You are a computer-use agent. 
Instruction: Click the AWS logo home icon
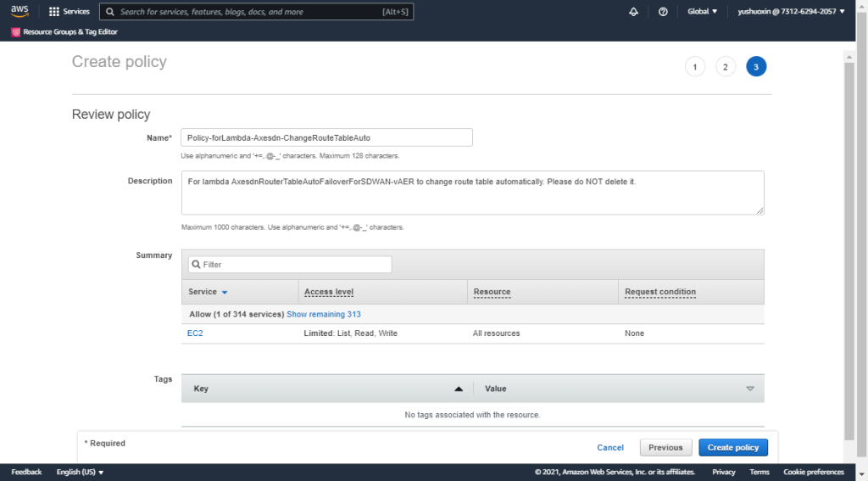19,12
